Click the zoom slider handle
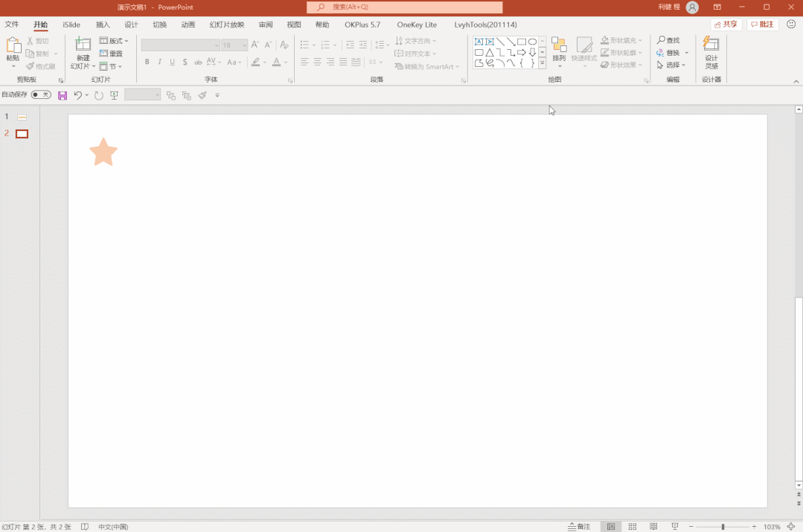This screenshot has width=803, height=532. [x=723, y=526]
